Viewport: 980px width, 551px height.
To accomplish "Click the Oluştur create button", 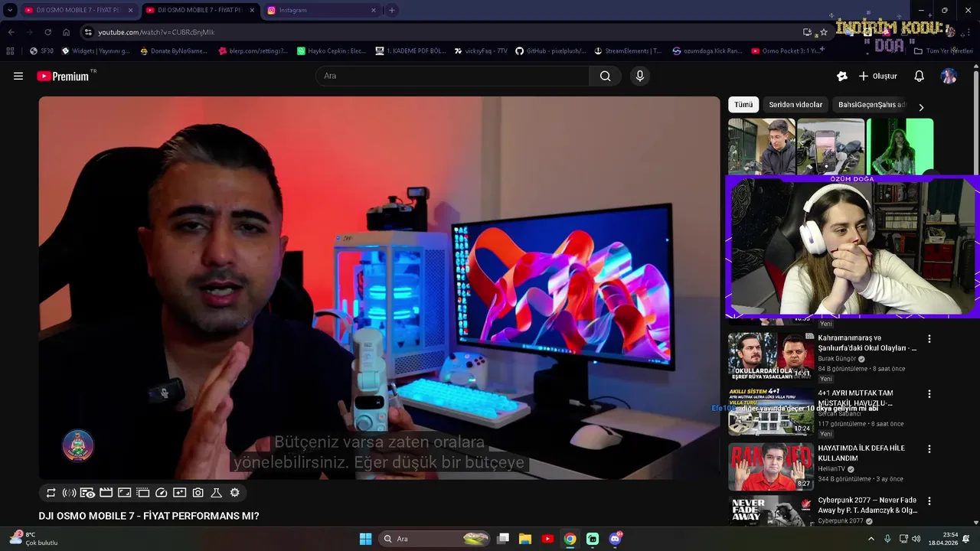I will coord(877,76).
